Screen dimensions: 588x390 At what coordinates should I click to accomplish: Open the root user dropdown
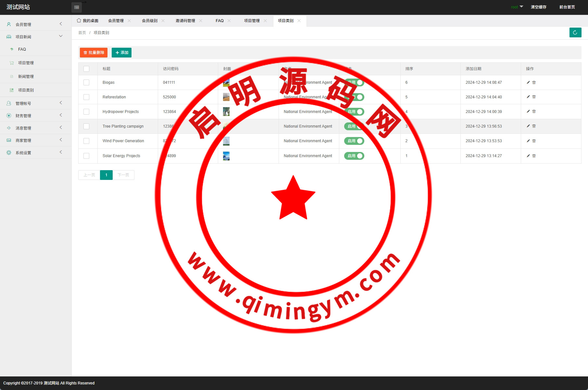(x=517, y=7)
